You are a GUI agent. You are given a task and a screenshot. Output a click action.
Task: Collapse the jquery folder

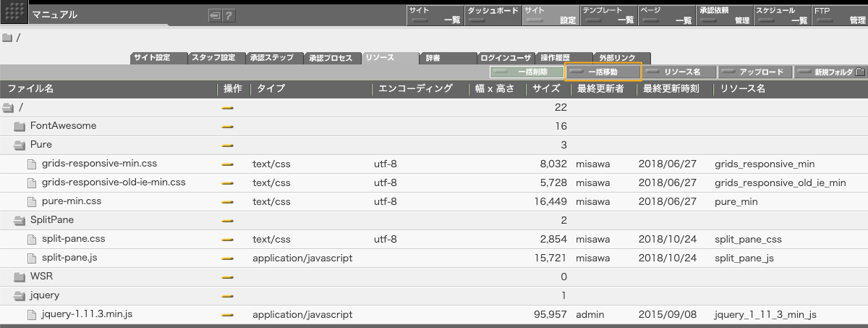(x=20, y=295)
